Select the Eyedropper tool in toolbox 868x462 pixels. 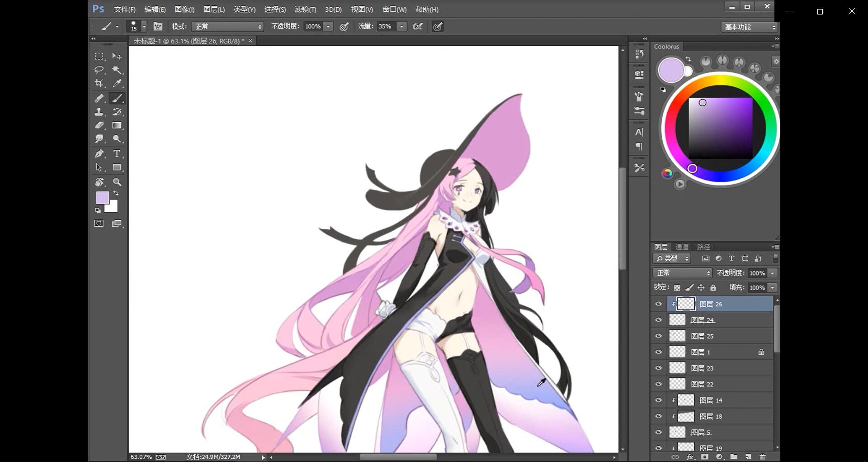pyautogui.click(x=117, y=83)
